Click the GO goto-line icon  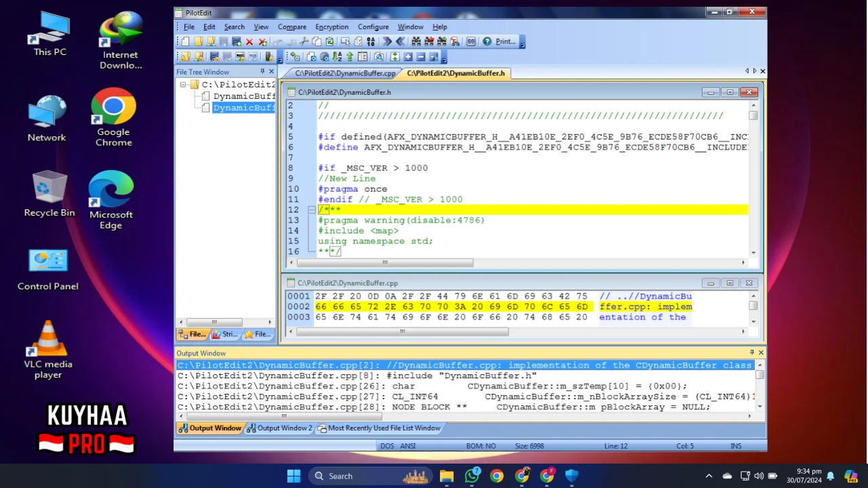pos(470,41)
